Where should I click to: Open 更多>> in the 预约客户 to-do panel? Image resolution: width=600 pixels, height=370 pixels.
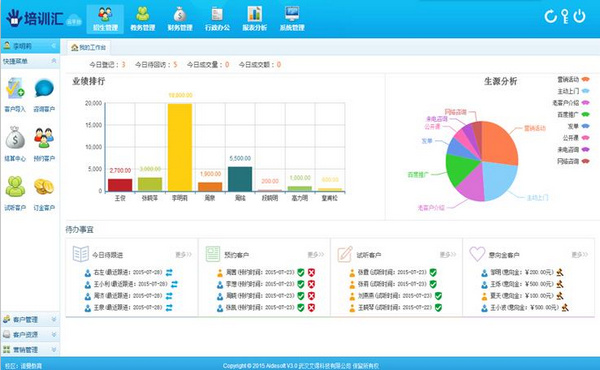pyautogui.click(x=316, y=254)
